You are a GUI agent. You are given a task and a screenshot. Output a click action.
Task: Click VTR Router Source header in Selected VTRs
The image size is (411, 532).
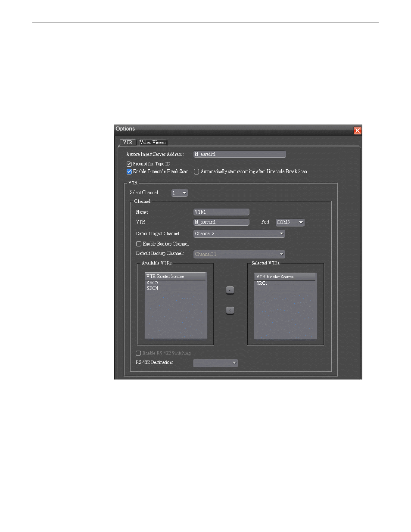(x=285, y=277)
